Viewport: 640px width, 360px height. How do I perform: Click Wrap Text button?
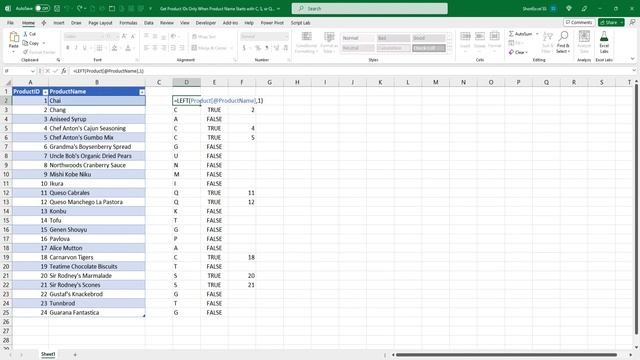pos(204,36)
